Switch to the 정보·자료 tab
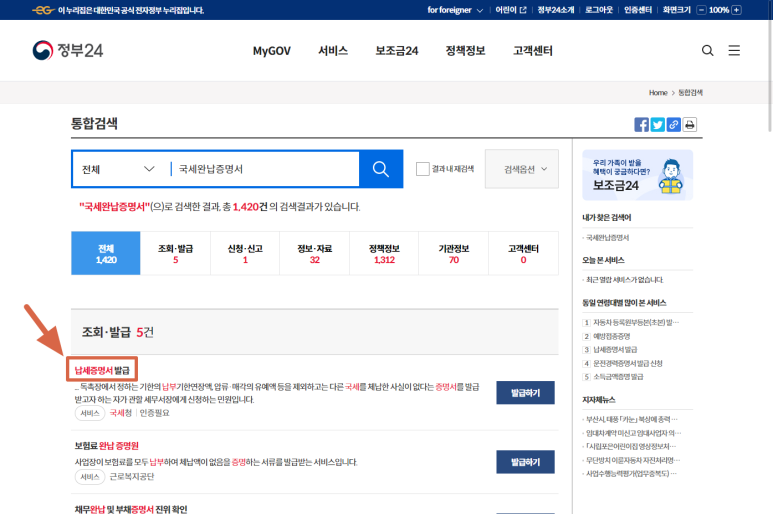Screen dimensions: 773x514 click(x=315, y=253)
